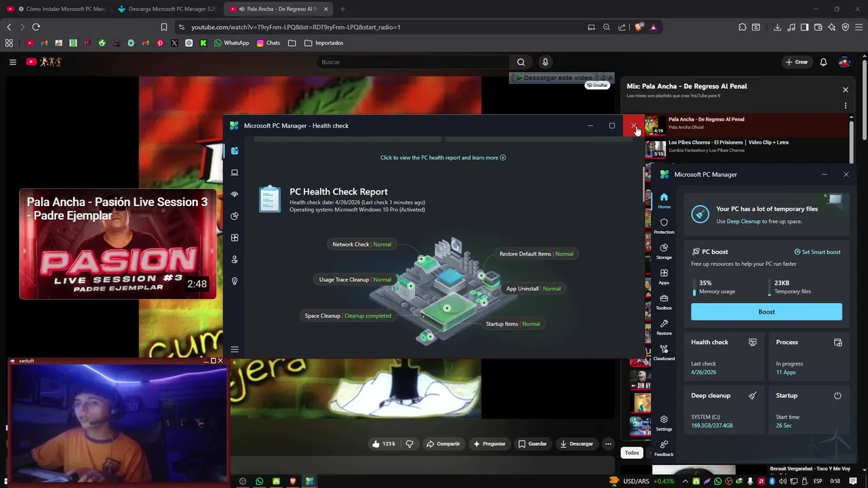Reload the page in browser

[x=36, y=27]
